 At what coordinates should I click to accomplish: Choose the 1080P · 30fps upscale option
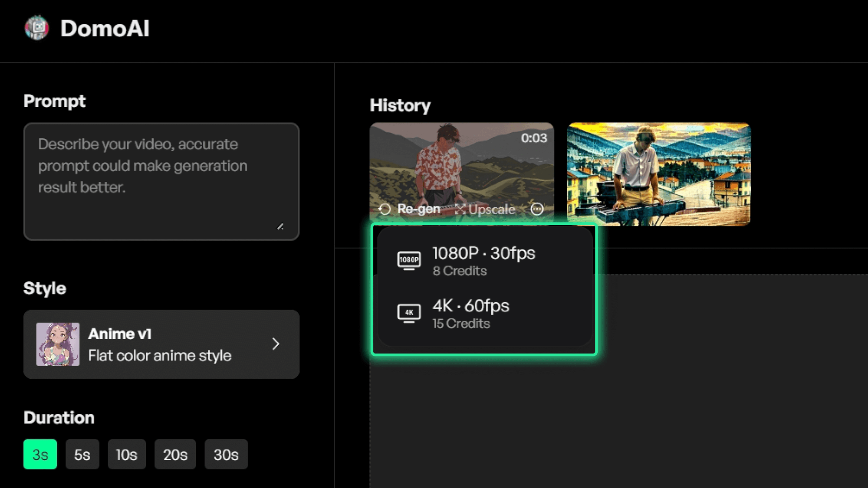tap(484, 261)
